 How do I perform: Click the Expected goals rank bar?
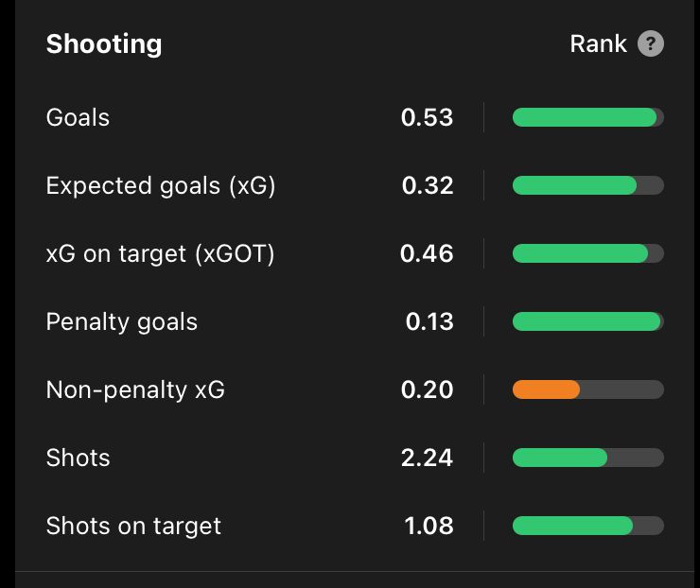coord(586,185)
